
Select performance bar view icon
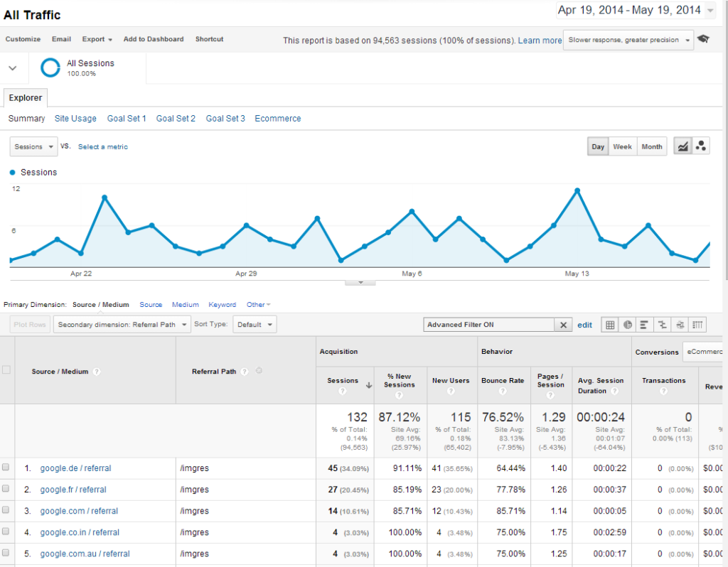[x=644, y=325]
